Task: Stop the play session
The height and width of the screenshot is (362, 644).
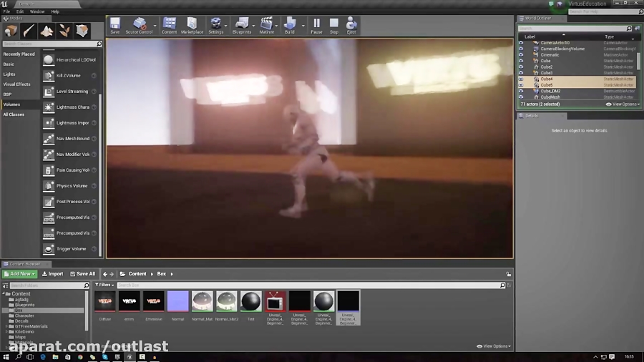Action: (334, 26)
